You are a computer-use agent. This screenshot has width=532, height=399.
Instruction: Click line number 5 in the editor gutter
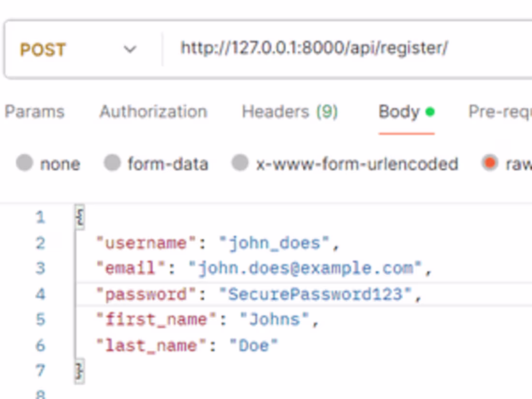pyautogui.click(x=41, y=319)
